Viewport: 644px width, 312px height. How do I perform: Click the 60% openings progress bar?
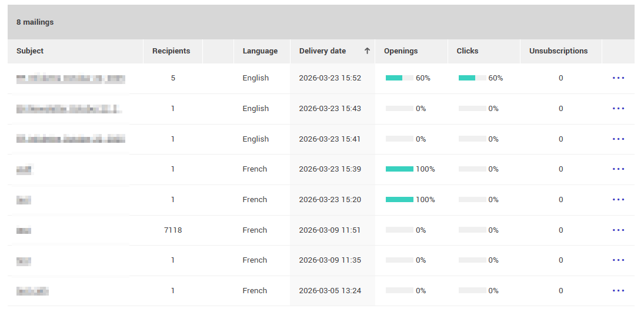pos(399,78)
